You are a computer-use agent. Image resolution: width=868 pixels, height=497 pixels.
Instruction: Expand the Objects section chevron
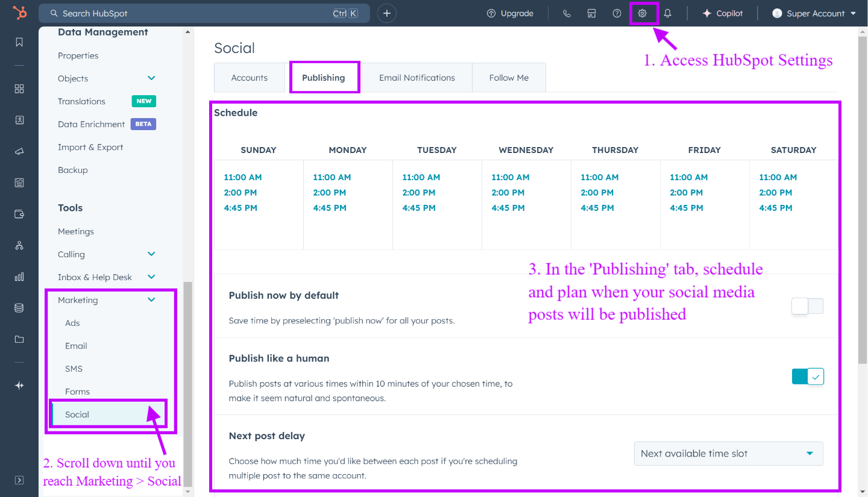[151, 78]
